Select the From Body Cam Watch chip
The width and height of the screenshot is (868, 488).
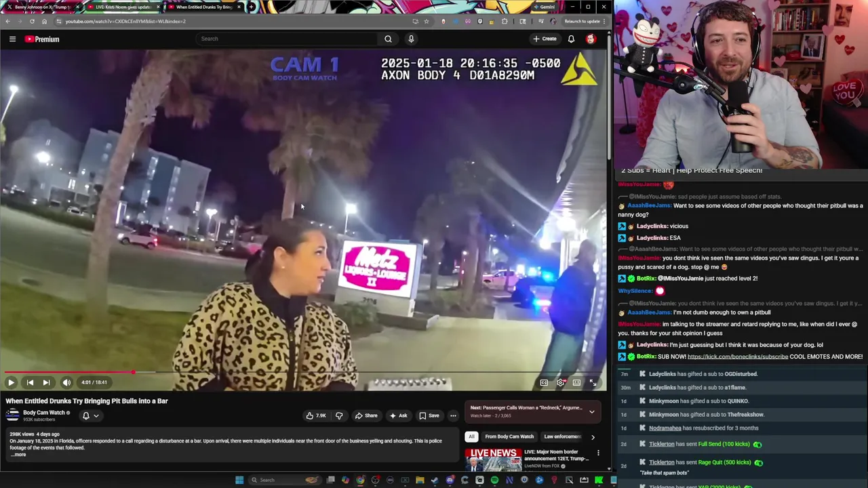pyautogui.click(x=509, y=436)
